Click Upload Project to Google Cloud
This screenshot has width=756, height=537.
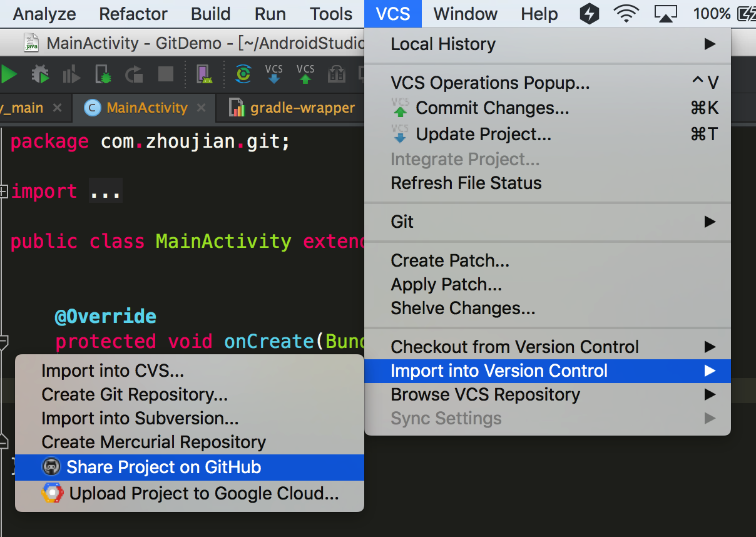coord(204,494)
